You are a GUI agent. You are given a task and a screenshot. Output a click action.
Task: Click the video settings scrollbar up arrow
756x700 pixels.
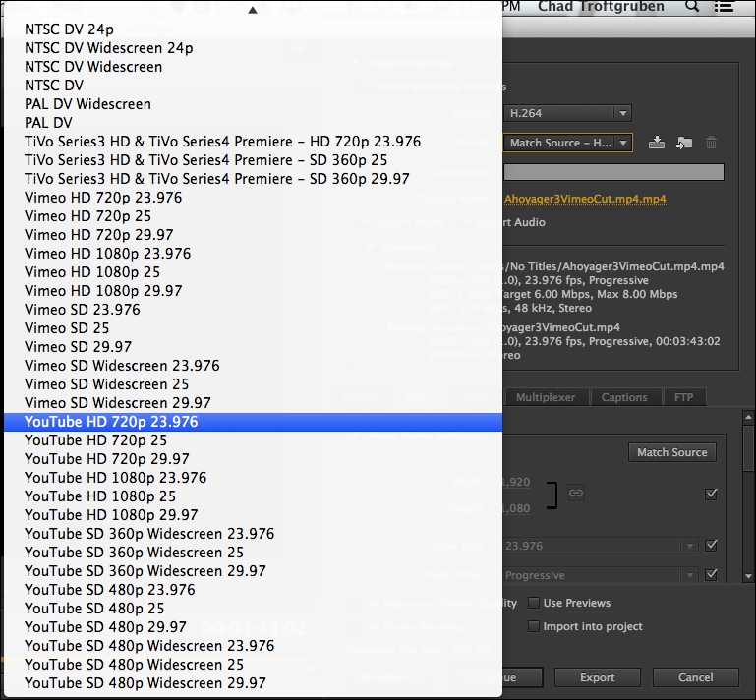click(x=748, y=417)
